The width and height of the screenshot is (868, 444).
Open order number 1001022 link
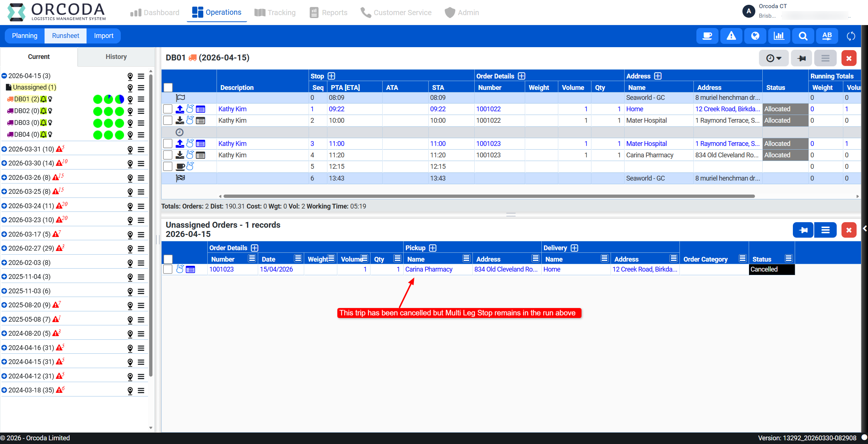point(488,109)
